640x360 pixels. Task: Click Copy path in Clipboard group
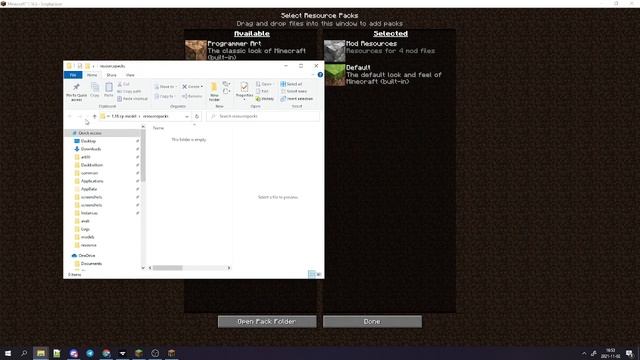[129, 91]
